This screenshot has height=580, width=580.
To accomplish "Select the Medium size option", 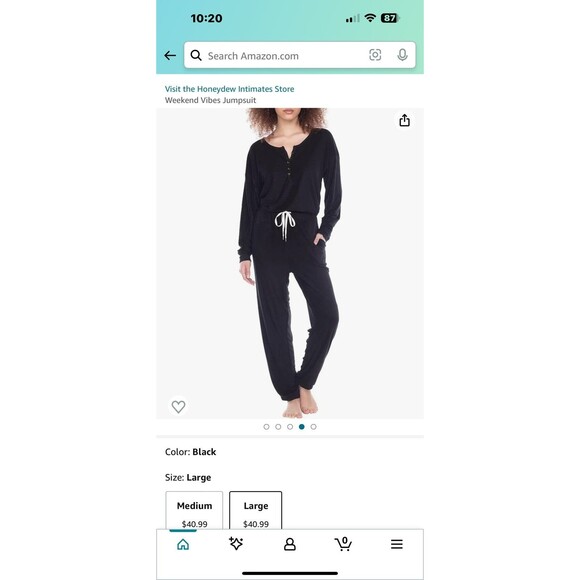I will coord(194,510).
